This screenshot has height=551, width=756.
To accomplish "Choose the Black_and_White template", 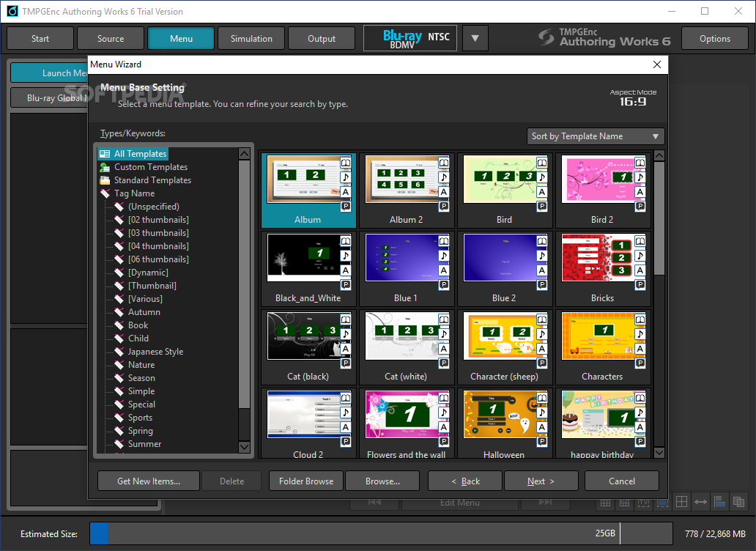I will [x=308, y=268].
